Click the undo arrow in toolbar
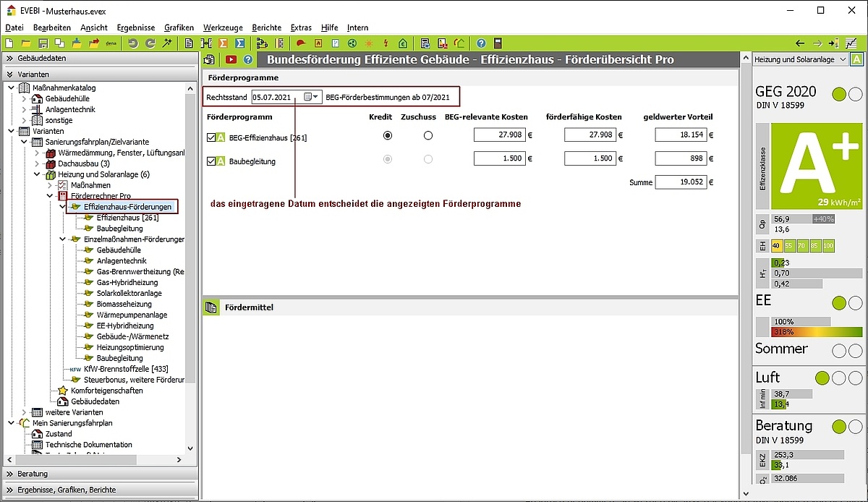 (x=133, y=43)
